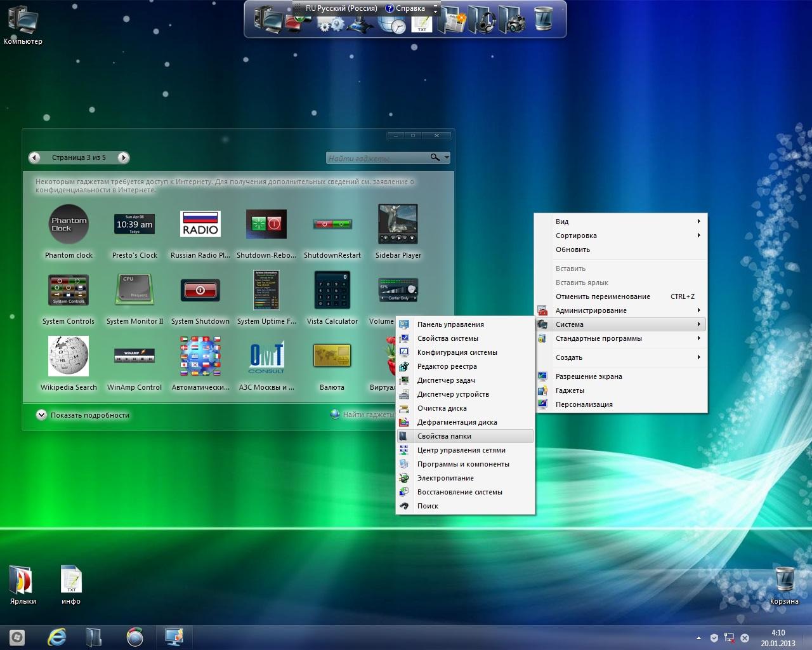Expand the gadget search options dropdown
Screen dimensions: 812x650
click(447, 157)
